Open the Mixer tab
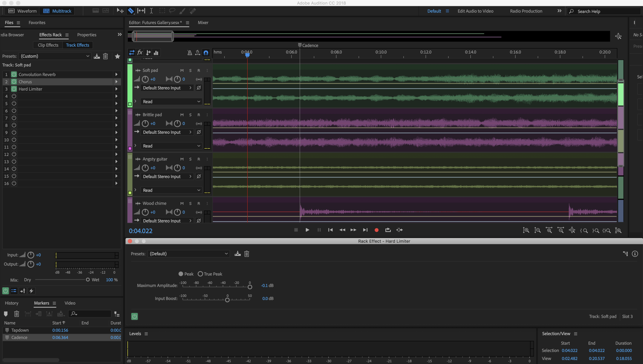Screen dimensions: 643x364 [x=203, y=23]
